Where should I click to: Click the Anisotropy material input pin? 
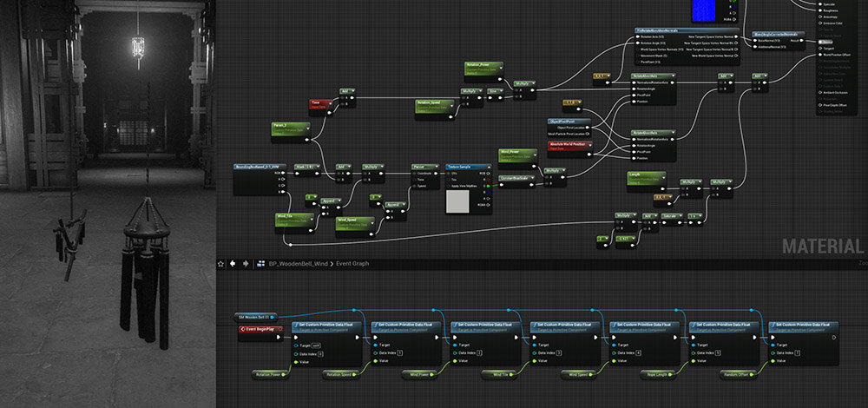(x=820, y=16)
